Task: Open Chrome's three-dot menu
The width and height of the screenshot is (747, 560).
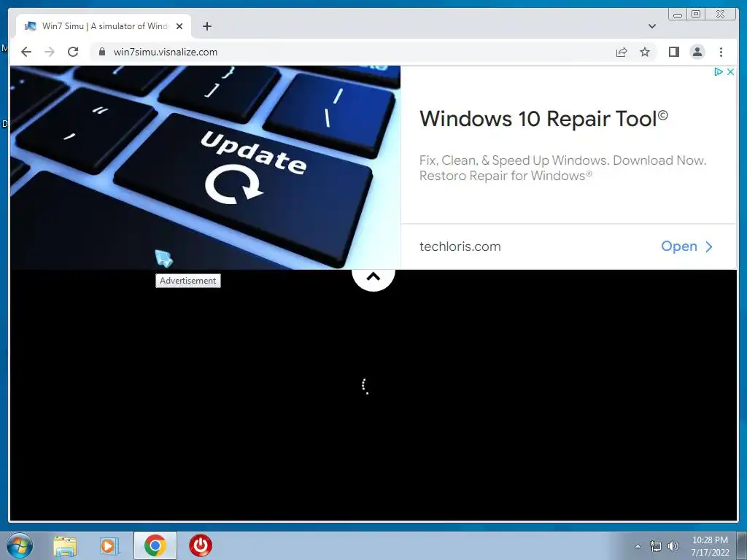Action: click(721, 52)
